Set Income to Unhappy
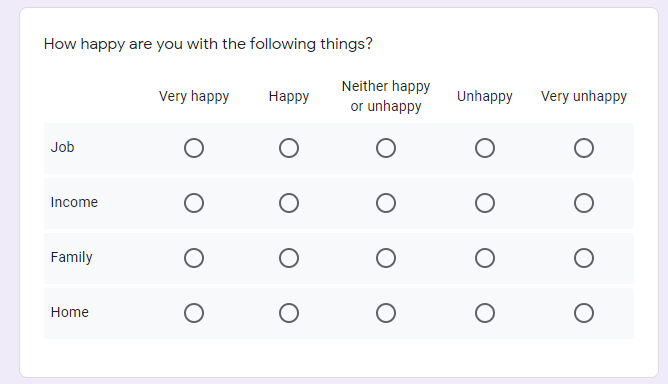Viewport: 668px width, 384px height. [x=485, y=203]
